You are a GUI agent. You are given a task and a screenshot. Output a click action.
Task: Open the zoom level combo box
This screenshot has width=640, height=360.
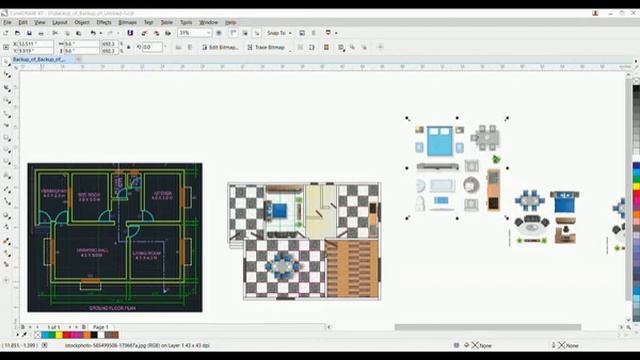[x=195, y=33]
